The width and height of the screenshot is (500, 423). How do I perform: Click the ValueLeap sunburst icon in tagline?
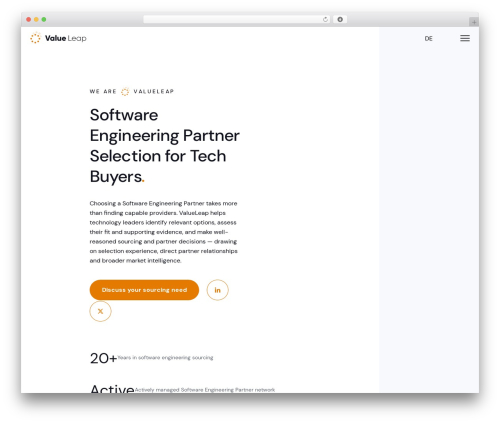click(125, 91)
